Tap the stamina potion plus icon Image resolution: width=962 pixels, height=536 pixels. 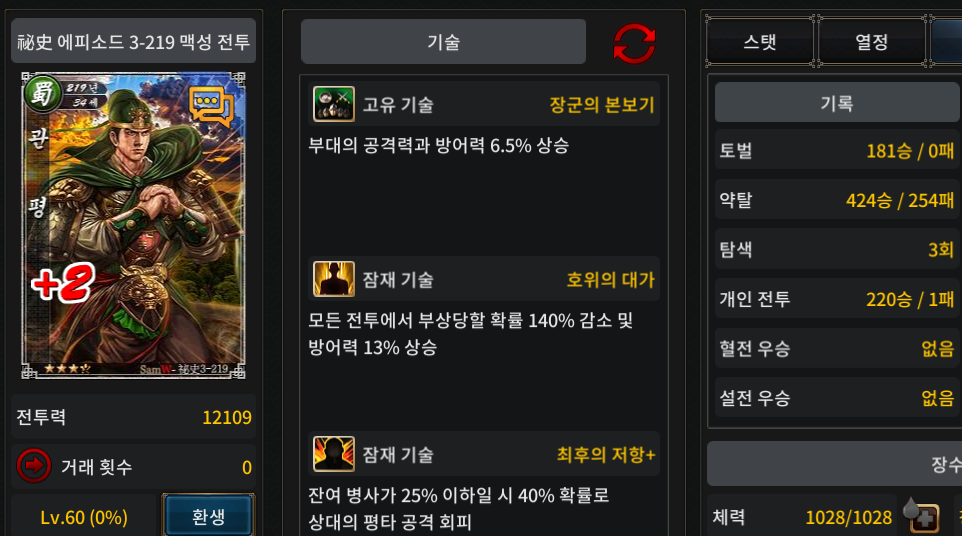[922, 516]
